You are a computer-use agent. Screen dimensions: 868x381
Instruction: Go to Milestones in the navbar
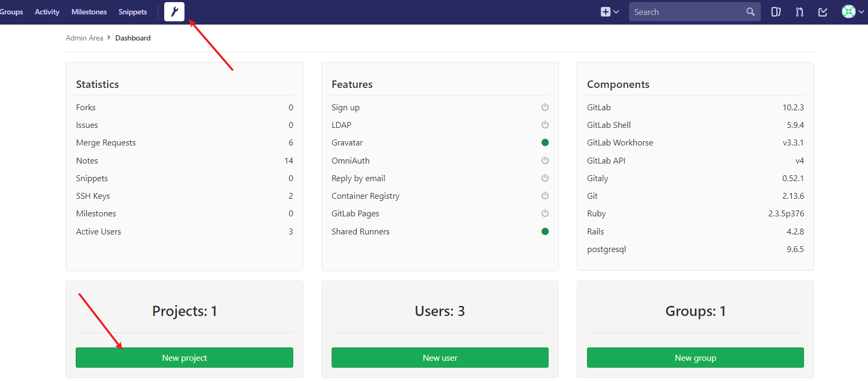tap(89, 12)
